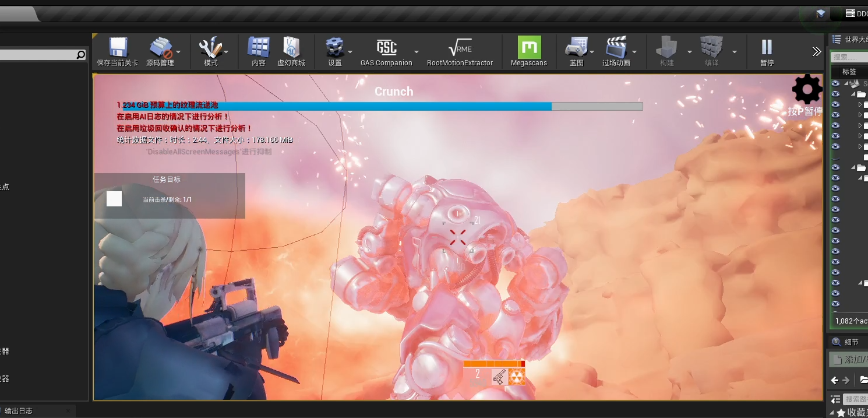The width and height of the screenshot is (868, 418).
Task: Toggle the topmost eye icon in World Outliner
Action: point(835,84)
